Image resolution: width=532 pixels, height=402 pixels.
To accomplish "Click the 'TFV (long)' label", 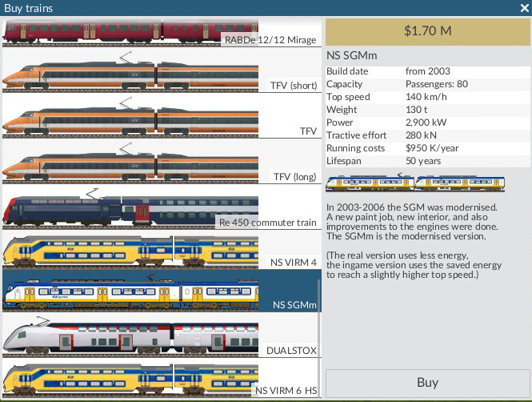I will [x=295, y=177].
